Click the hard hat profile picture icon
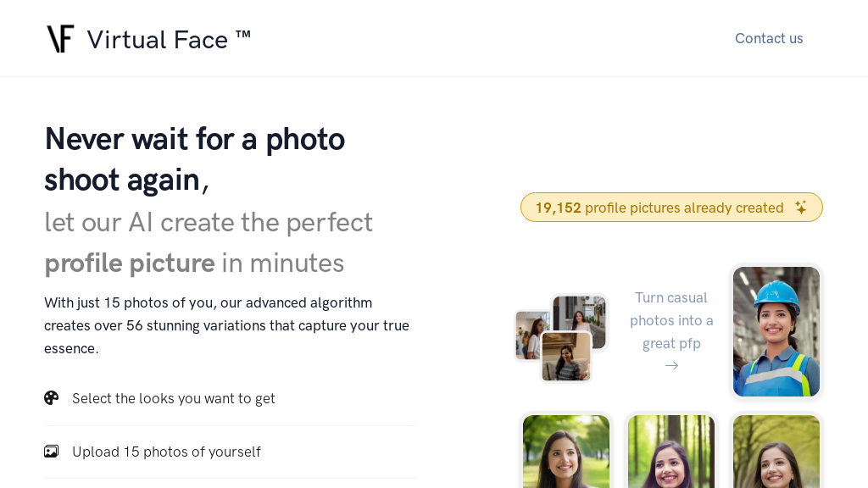This screenshot has width=868, height=488. [776, 331]
